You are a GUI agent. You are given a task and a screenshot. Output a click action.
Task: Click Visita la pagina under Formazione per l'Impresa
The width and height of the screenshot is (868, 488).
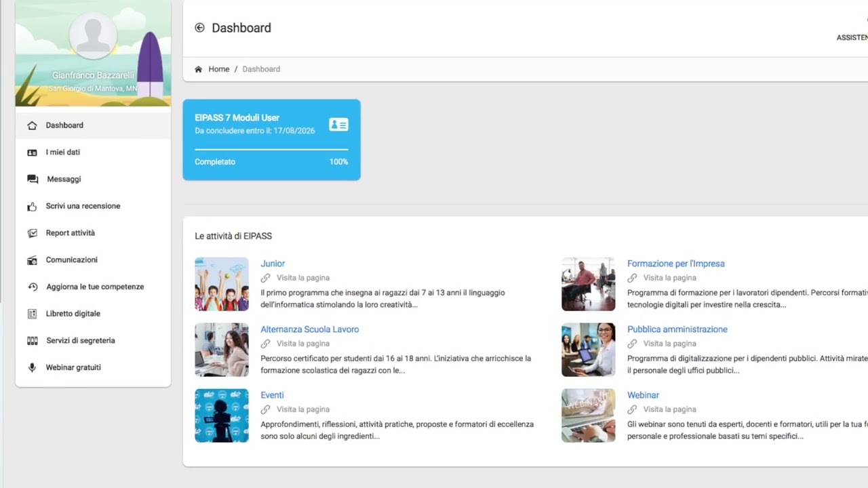(670, 278)
